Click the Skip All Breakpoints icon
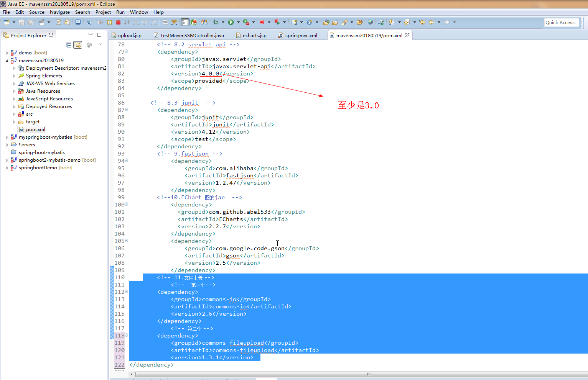Image resolution: width=588 pixels, height=380 pixels. pyautogui.click(x=89, y=22)
